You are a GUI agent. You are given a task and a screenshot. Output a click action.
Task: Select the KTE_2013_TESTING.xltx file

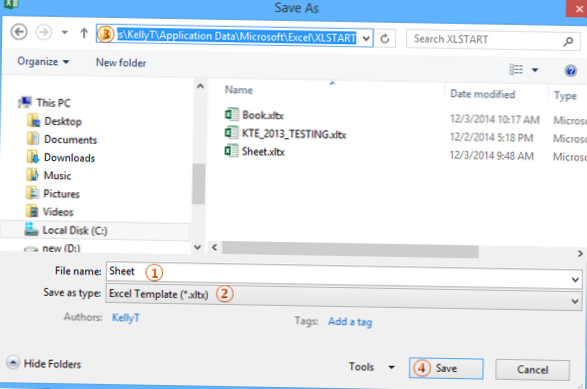coord(294,134)
